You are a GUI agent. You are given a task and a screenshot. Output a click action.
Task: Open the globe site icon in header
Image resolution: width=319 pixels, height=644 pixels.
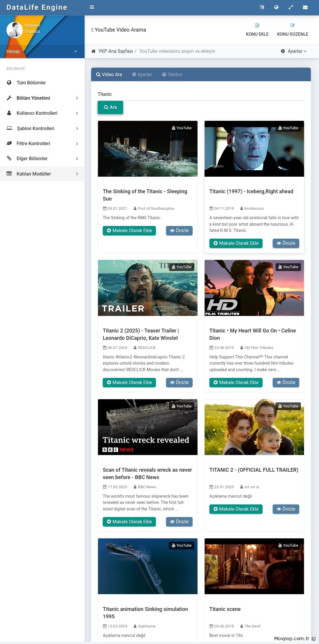(276, 7)
